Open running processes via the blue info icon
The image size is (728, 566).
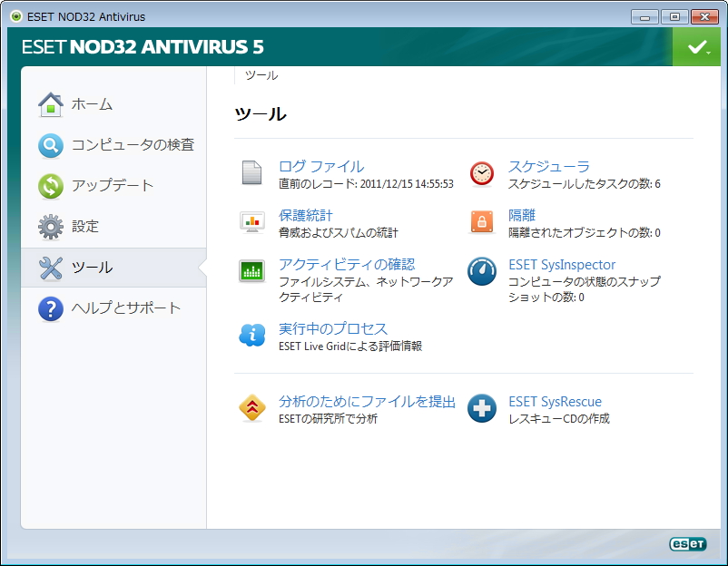tap(251, 333)
